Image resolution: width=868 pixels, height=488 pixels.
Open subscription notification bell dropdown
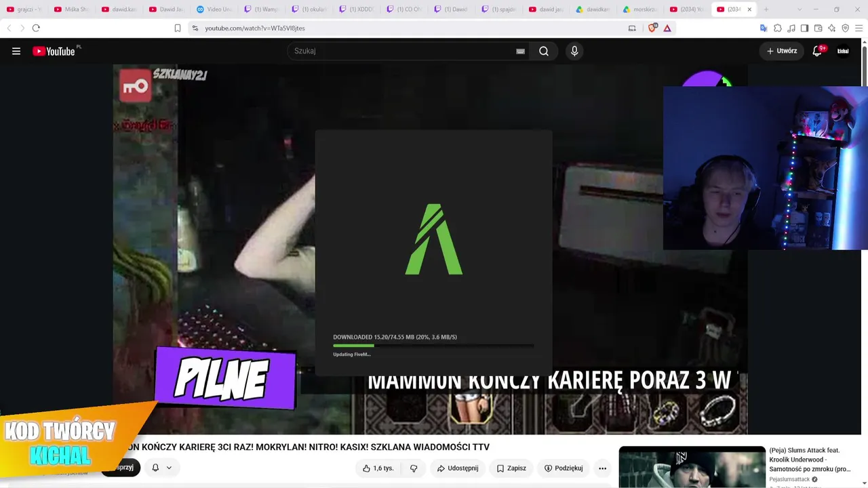click(161, 468)
